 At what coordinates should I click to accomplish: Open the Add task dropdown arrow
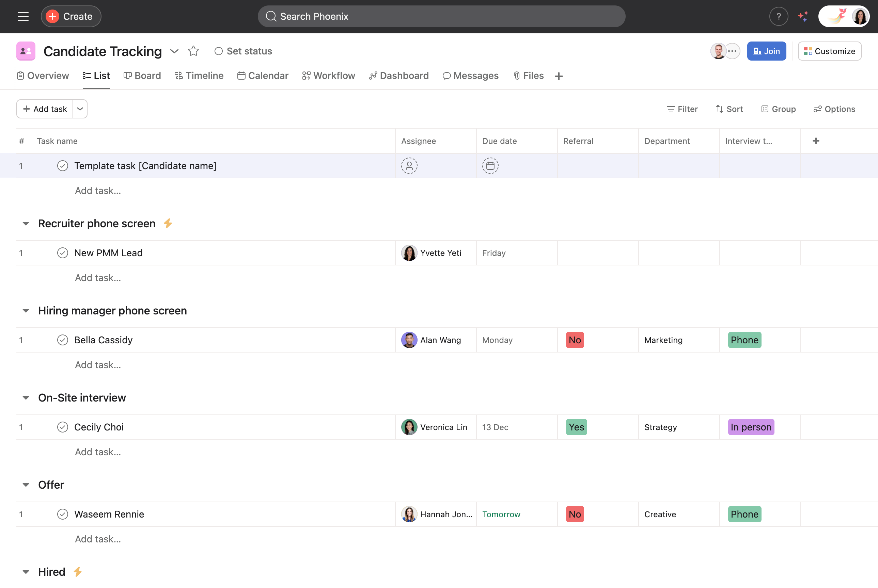coord(80,109)
